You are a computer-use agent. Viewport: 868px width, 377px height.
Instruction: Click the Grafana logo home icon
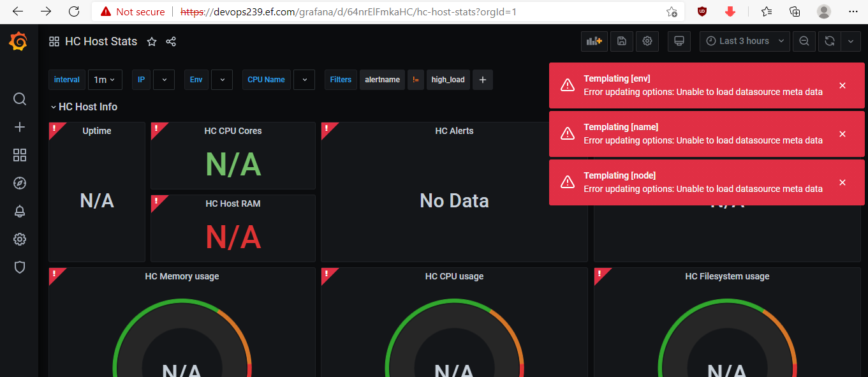click(x=18, y=42)
